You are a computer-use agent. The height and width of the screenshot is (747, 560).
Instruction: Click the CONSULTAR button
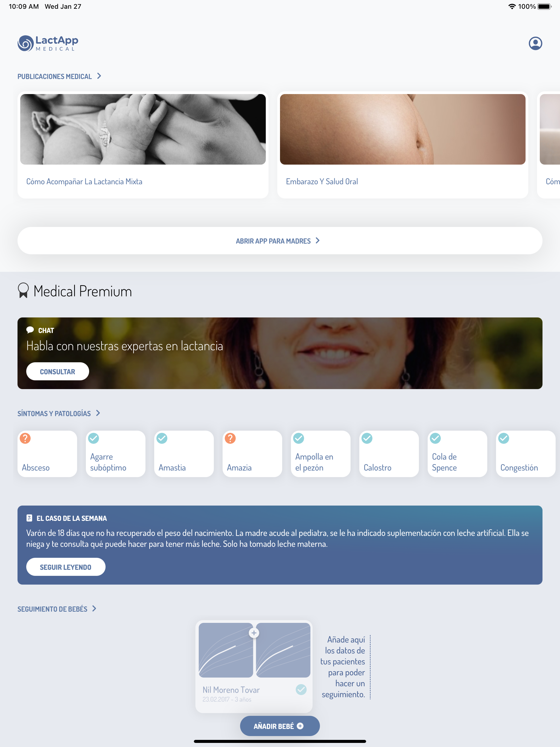58,372
